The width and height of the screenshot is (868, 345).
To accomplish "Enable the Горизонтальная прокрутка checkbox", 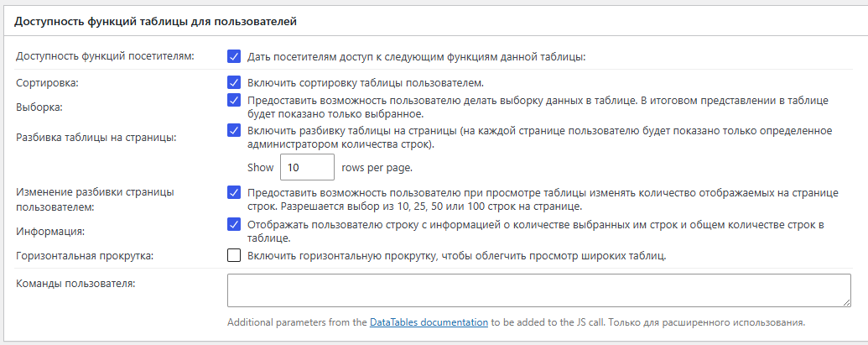I will coord(234,256).
